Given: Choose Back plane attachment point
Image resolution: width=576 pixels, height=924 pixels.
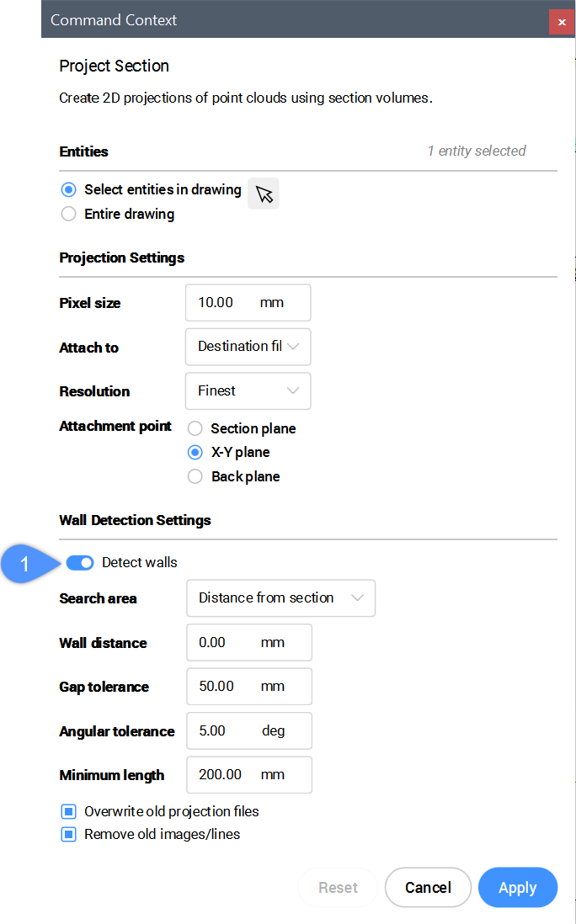Looking at the screenshot, I should (195, 477).
